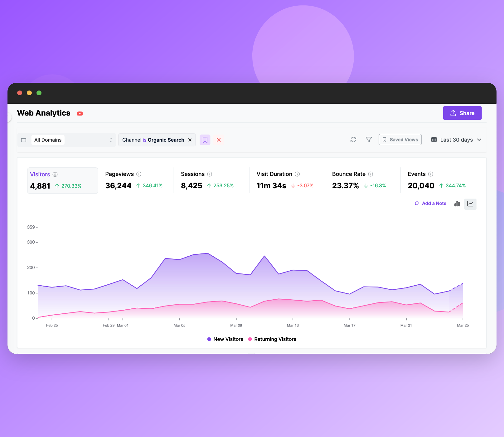
Task: Click the Mar 17 axis label
Action: coord(350,326)
